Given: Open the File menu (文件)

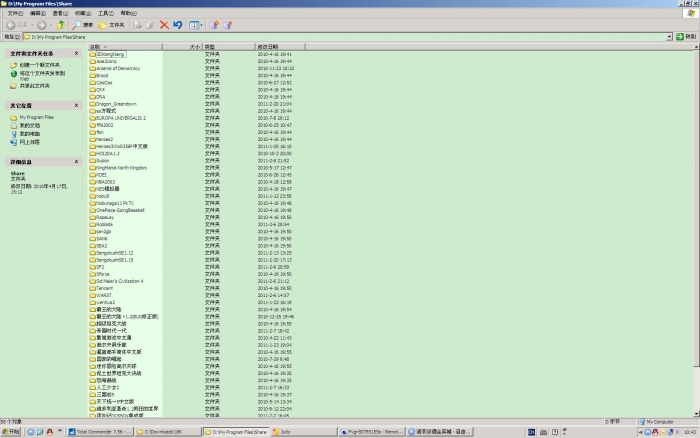Looking at the screenshot, I should (x=10, y=13).
